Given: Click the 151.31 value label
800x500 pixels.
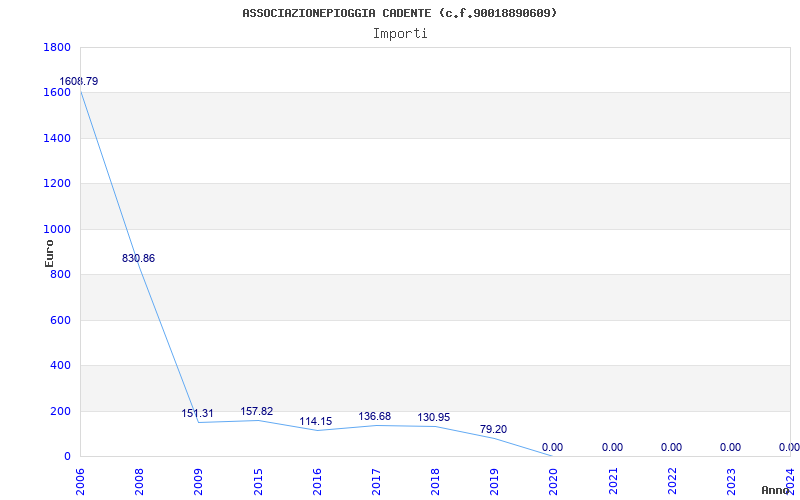Looking at the screenshot, I should pos(197,414).
